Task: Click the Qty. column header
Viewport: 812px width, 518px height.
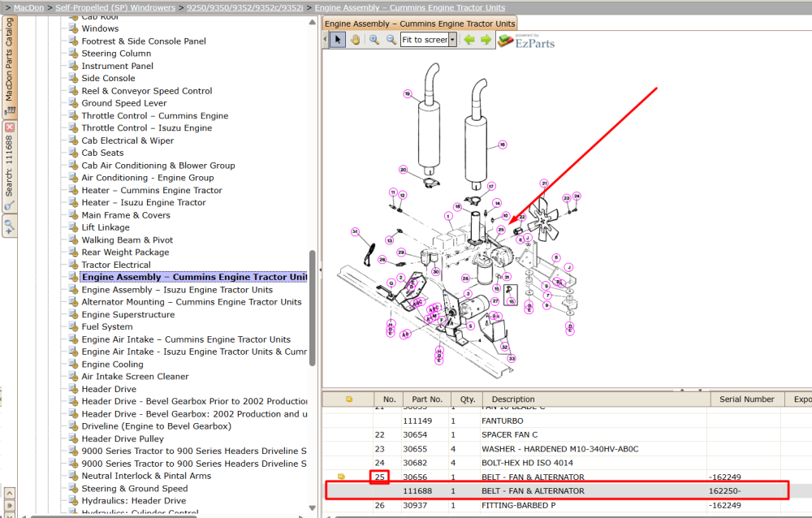Action: [x=467, y=399]
